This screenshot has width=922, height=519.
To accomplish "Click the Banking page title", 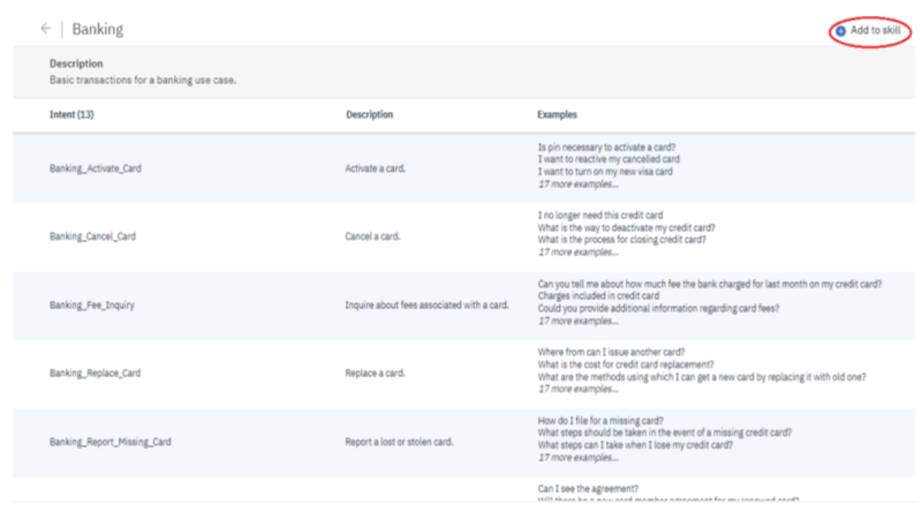I will coord(97,29).
